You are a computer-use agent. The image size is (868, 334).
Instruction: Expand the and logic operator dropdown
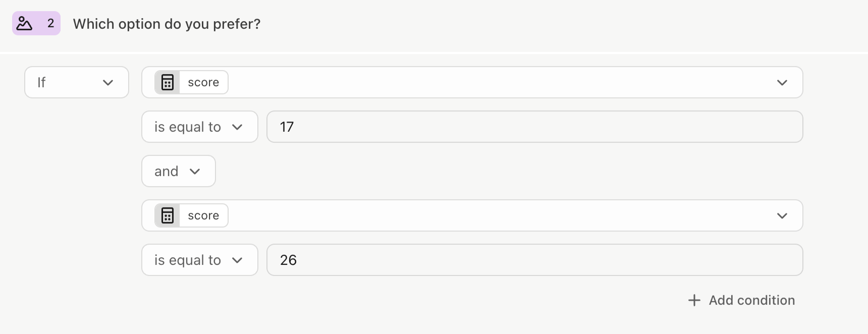coord(178,171)
